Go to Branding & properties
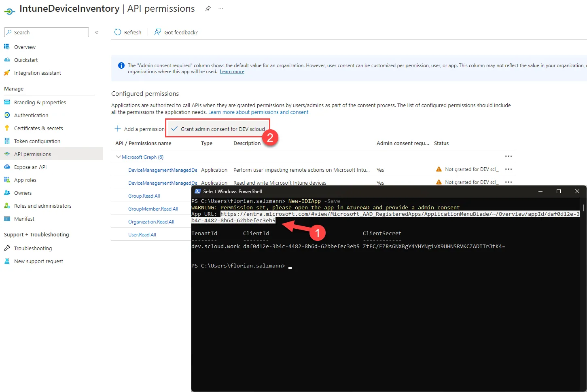The height and width of the screenshot is (392, 587). pyautogui.click(x=40, y=102)
